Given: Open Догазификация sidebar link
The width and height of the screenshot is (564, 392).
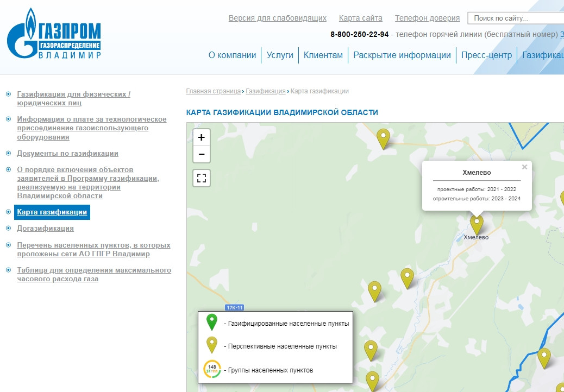Looking at the screenshot, I should pyautogui.click(x=45, y=228).
